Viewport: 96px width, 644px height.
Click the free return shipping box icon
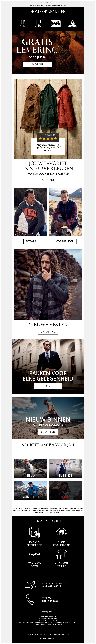(x=61, y=533)
